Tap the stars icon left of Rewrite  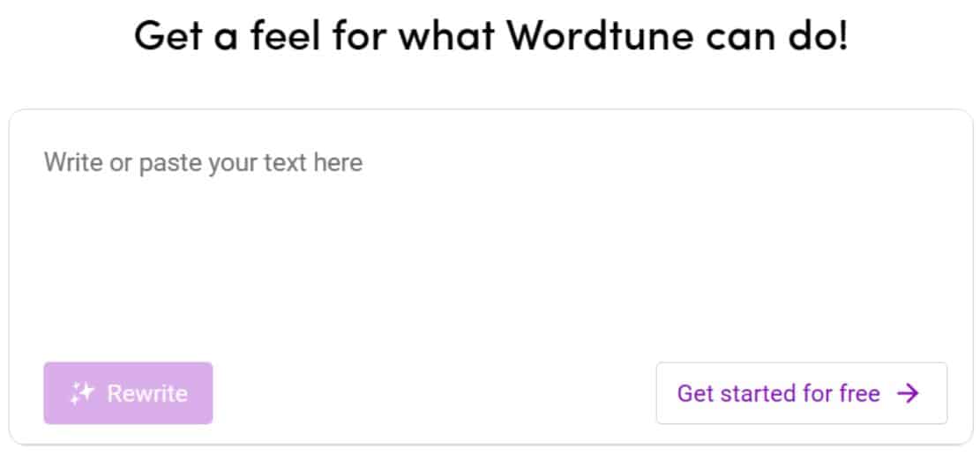click(x=82, y=393)
